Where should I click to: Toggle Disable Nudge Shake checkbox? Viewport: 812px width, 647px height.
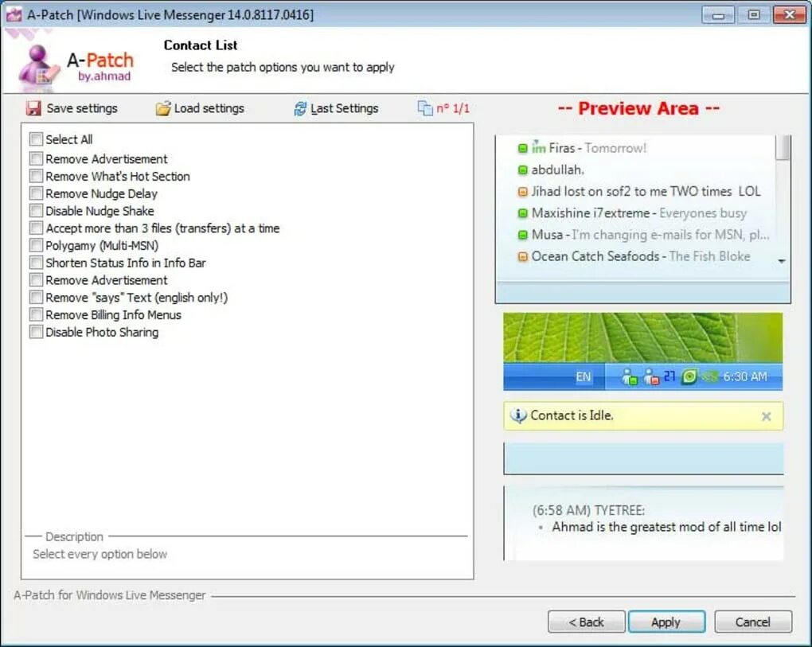click(x=36, y=211)
